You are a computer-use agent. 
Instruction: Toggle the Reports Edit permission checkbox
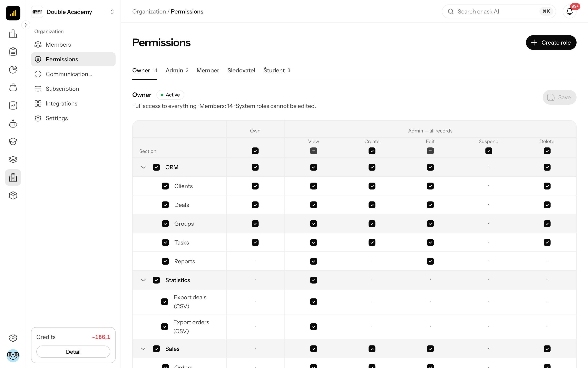click(x=430, y=261)
